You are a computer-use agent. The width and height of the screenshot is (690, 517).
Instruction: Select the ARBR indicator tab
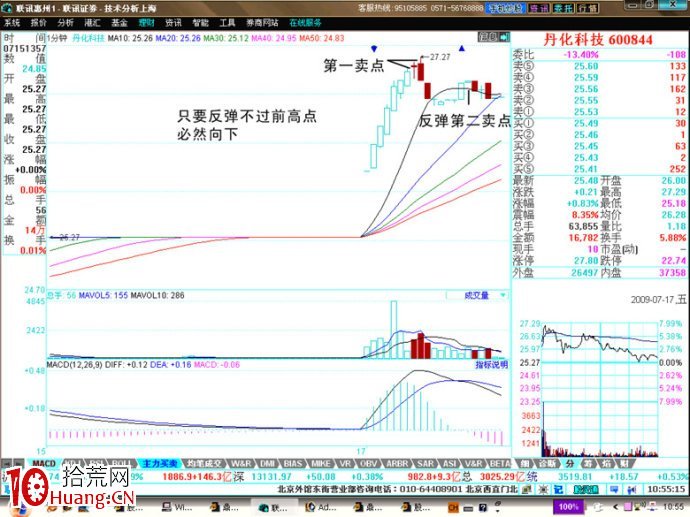coord(397,463)
